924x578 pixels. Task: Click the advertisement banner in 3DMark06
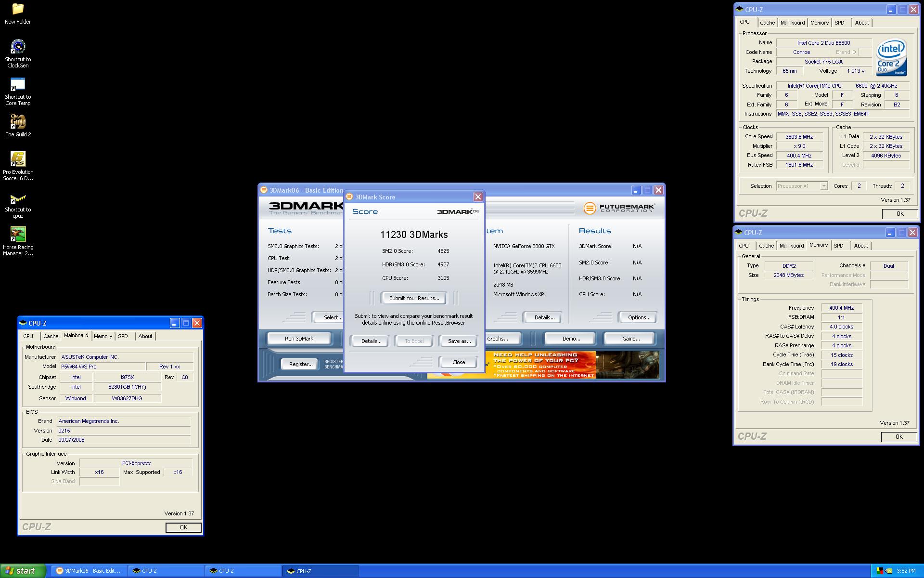(543, 365)
